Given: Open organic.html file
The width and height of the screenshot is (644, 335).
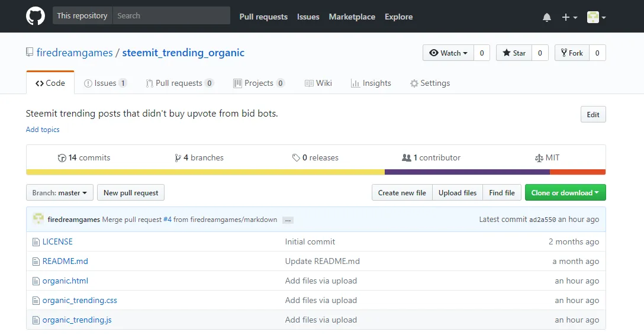Looking at the screenshot, I should (x=65, y=281).
